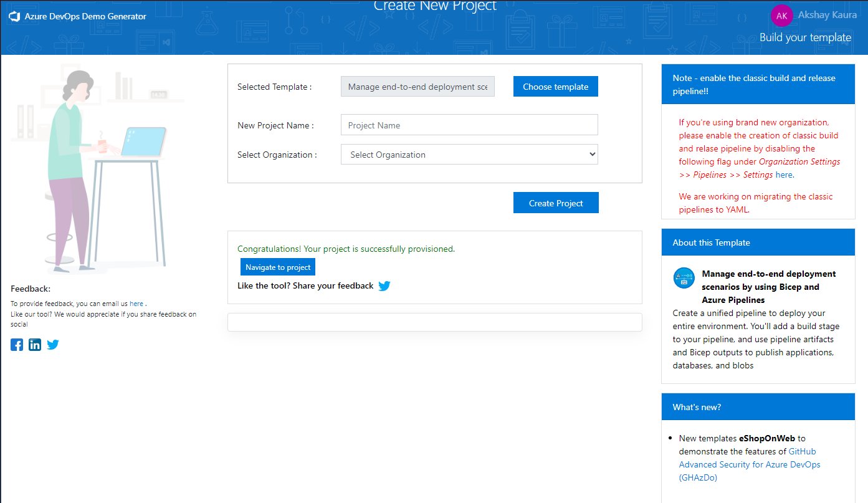Image resolution: width=868 pixels, height=503 pixels.
Task: Click the Choose template button
Action: coord(556,87)
